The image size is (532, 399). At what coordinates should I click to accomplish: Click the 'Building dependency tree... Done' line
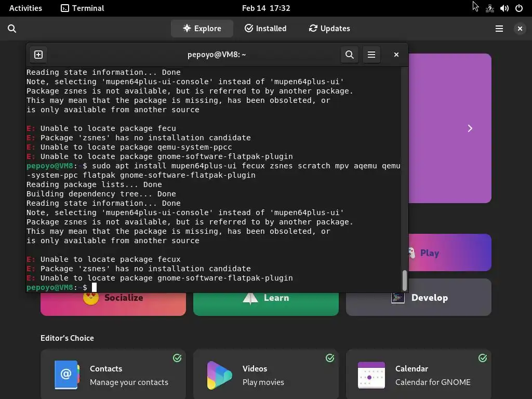pyautogui.click(x=101, y=194)
